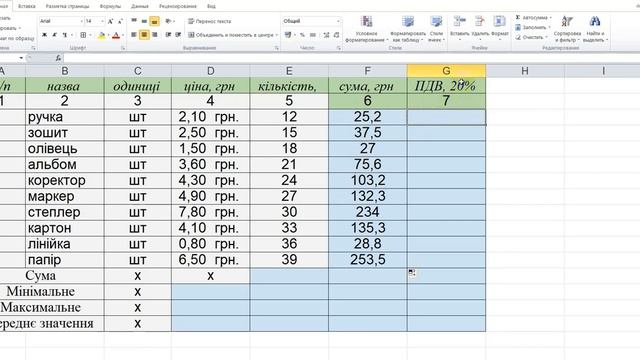Viewport: 640px width, 360px height.
Task: Click the Автосумма sigma button
Action: [x=531, y=18]
